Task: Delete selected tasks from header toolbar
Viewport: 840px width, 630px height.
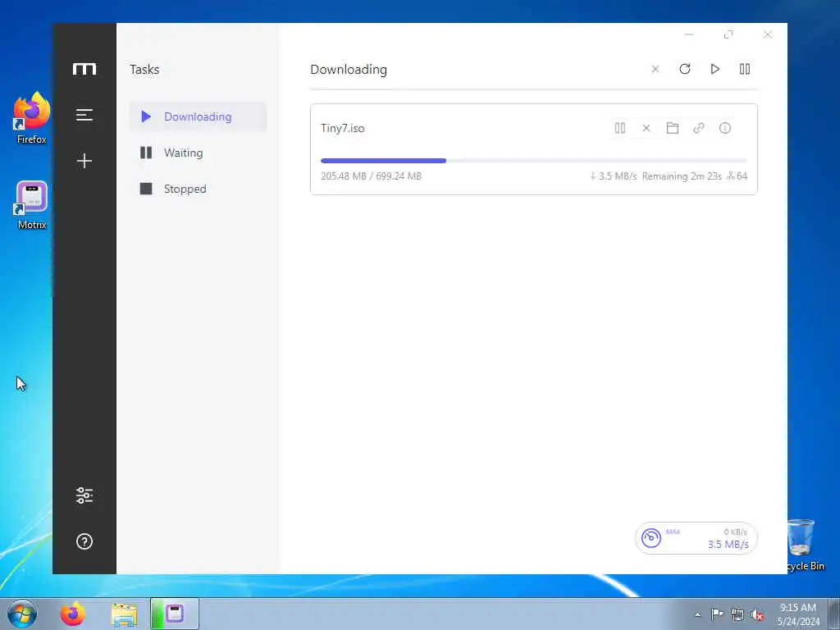Action: pyautogui.click(x=655, y=69)
